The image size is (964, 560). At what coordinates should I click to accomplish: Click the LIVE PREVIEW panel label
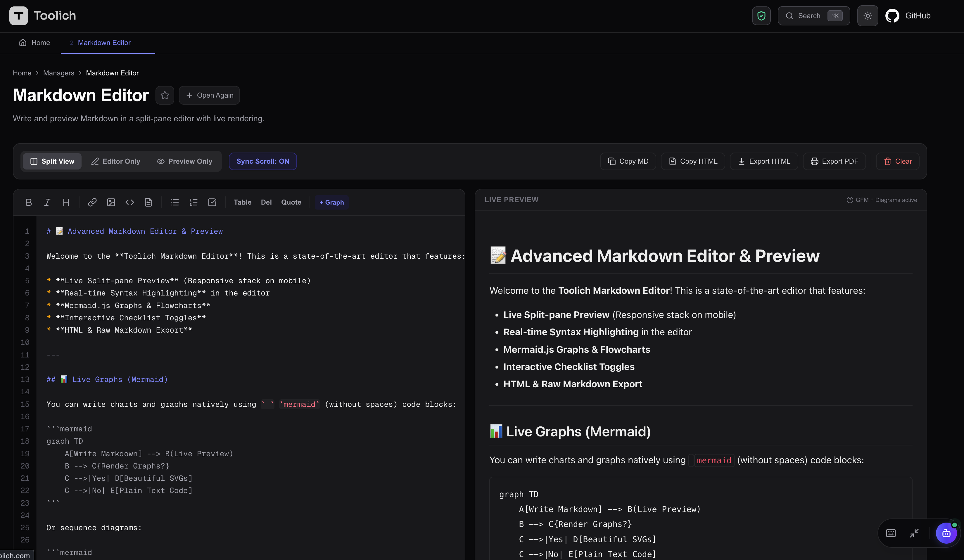512,200
